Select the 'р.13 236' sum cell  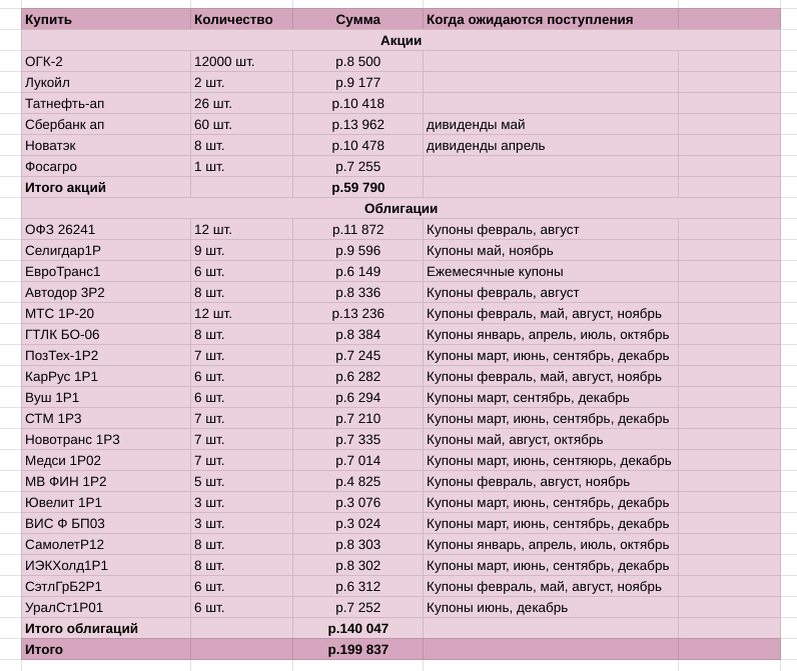(x=358, y=314)
